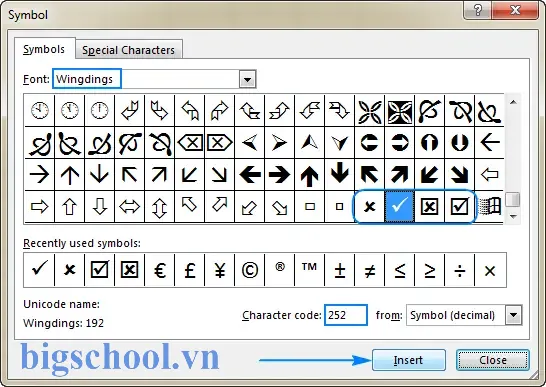
Task: Pick the recently used multiplication sign
Action: click(x=490, y=270)
